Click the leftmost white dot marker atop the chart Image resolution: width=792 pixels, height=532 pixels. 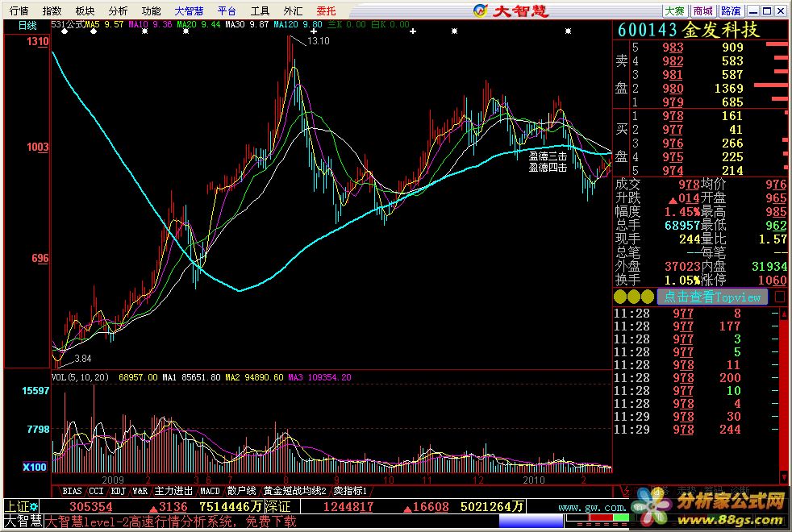click(65, 31)
